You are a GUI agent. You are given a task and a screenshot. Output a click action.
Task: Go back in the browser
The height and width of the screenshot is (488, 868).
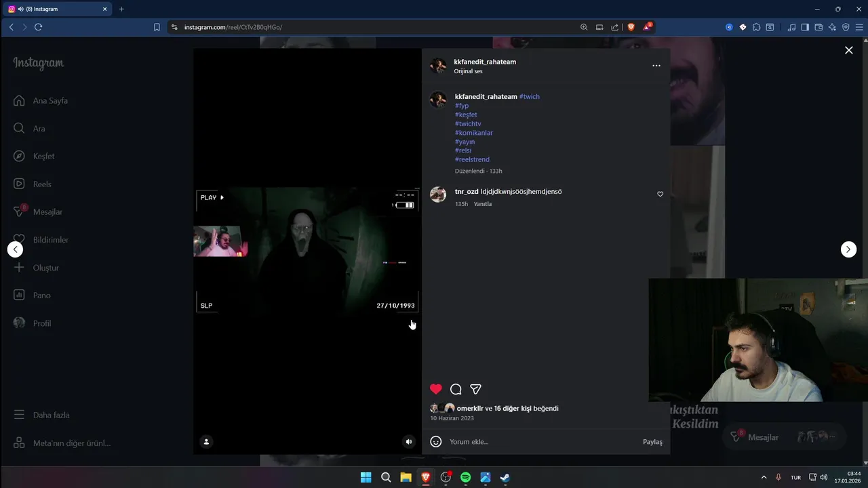click(12, 27)
